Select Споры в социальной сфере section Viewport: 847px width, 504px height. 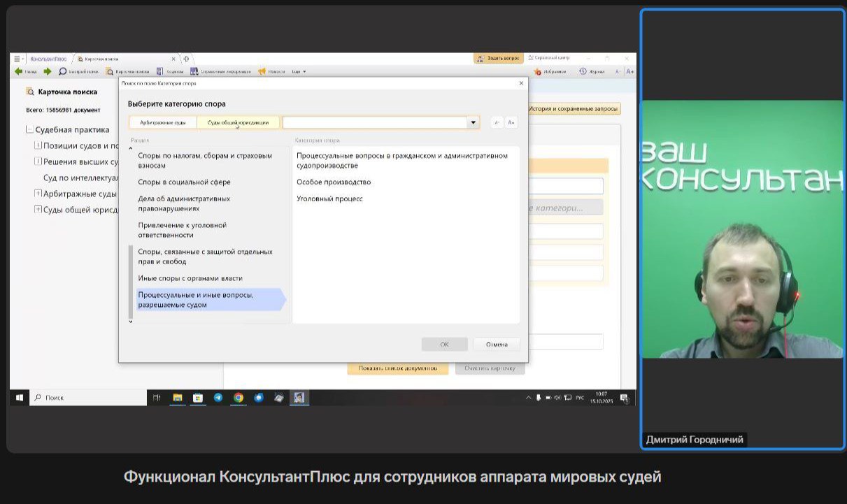(x=184, y=182)
